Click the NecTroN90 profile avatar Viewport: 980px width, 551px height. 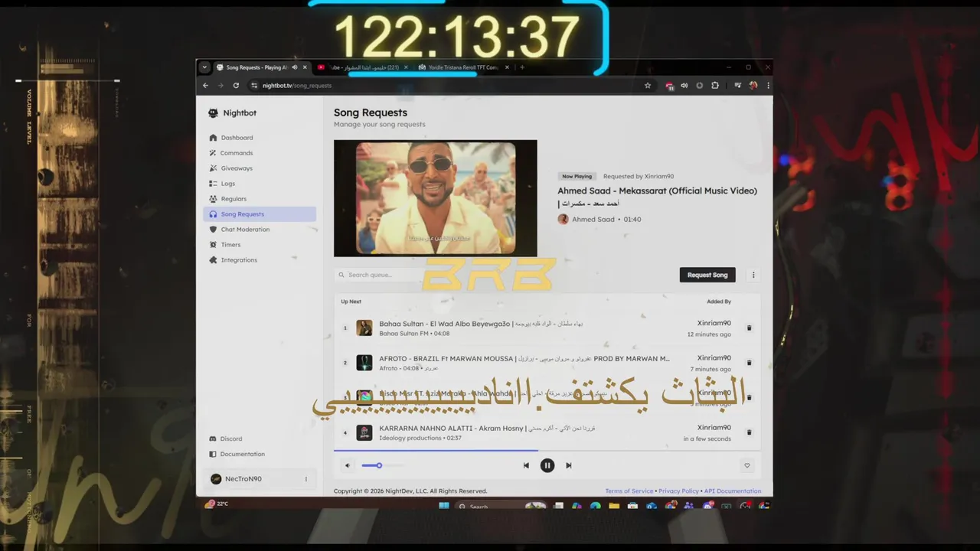(216, 479)
